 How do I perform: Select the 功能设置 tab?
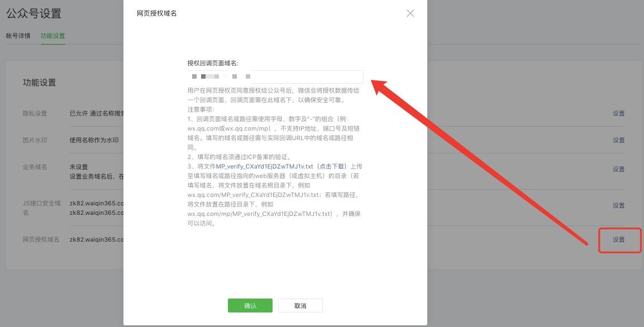pyautogui.click(x=53, y=36)
